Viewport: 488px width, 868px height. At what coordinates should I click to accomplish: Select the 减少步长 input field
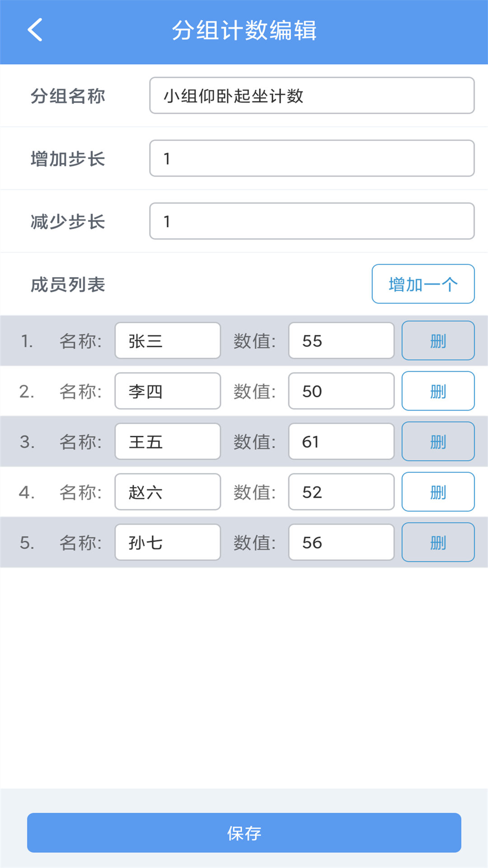(x=311, y=221)
